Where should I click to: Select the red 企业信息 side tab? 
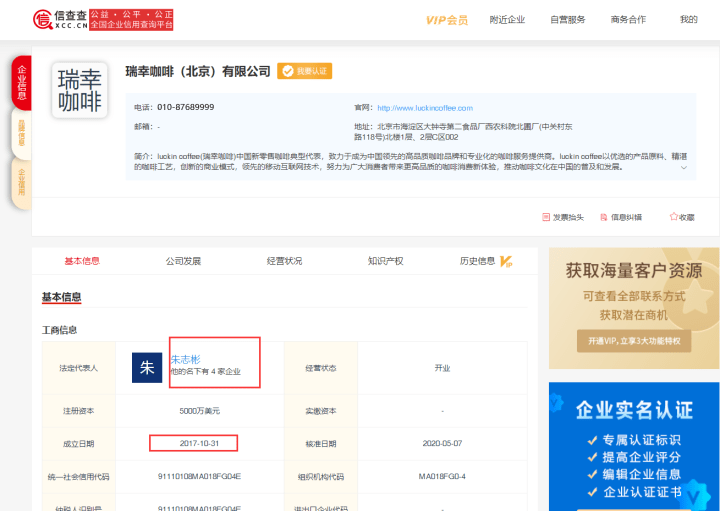22,83
